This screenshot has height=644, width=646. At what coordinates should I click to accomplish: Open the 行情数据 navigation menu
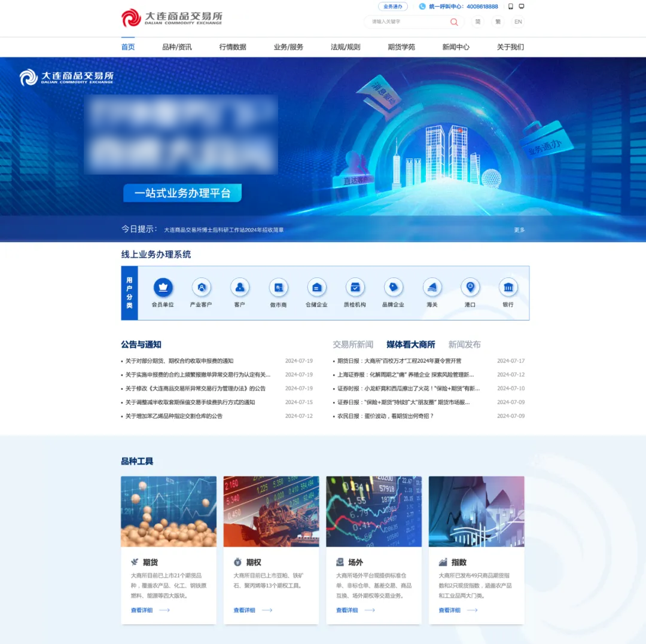(x=233, y=47)
